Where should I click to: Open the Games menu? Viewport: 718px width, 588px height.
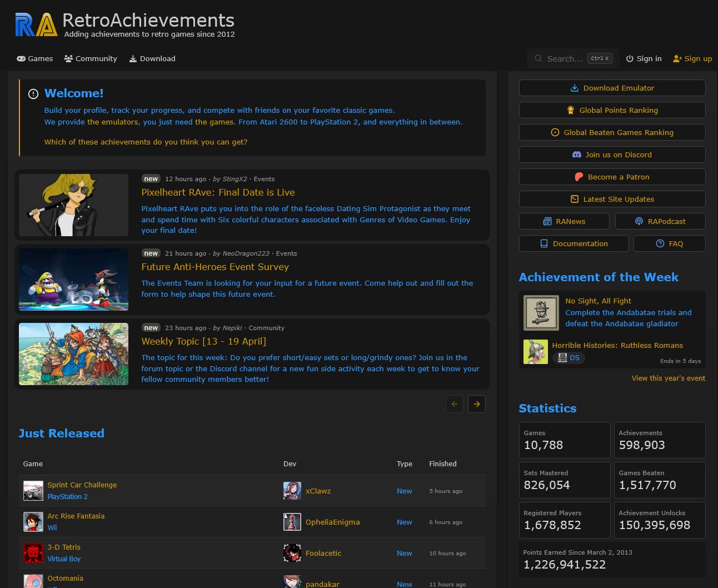pos(35,58)
